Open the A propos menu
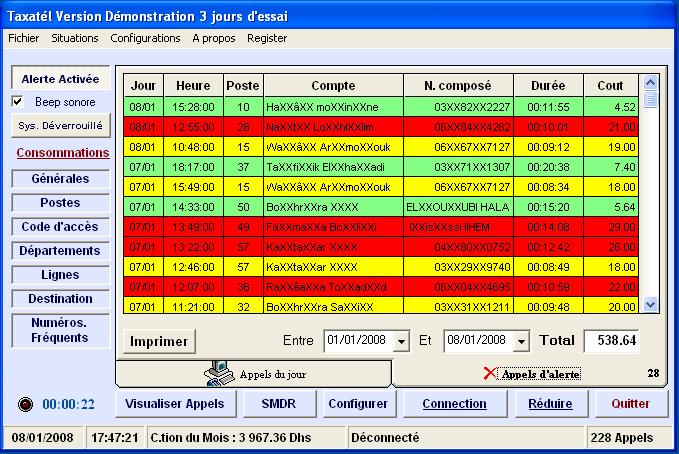Image resolution: width=679 pixels, height=454 pixels. point(214,38)
